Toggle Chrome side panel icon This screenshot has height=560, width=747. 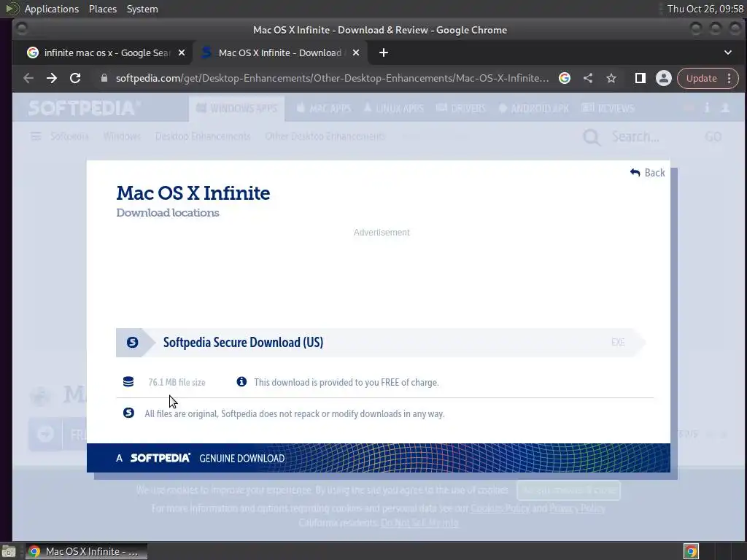coord(640,78)
